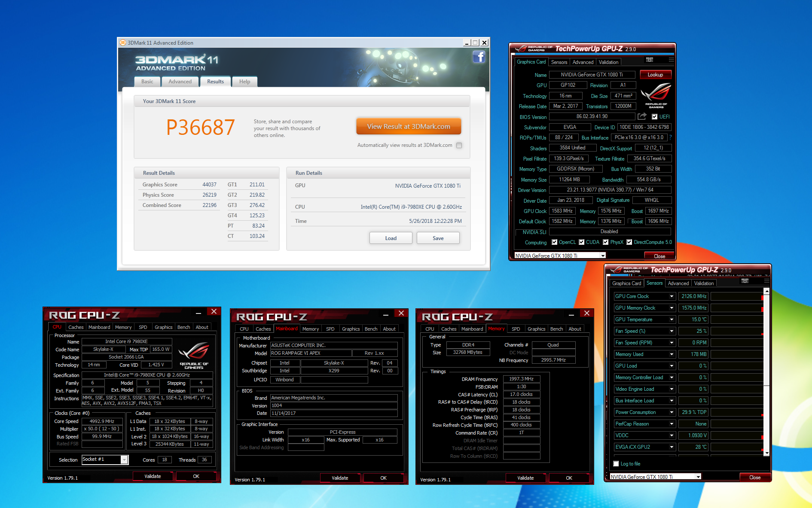Switch to the Basic tab in 3DMark 11

147,82
